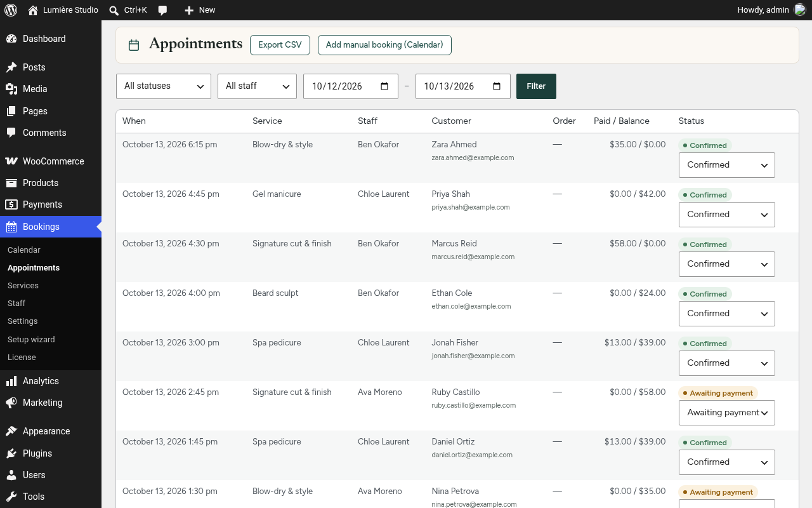Screen dimensions: 812x508
Task: Open the end date calendar picker icon
Action: click(x=497, y=86)
